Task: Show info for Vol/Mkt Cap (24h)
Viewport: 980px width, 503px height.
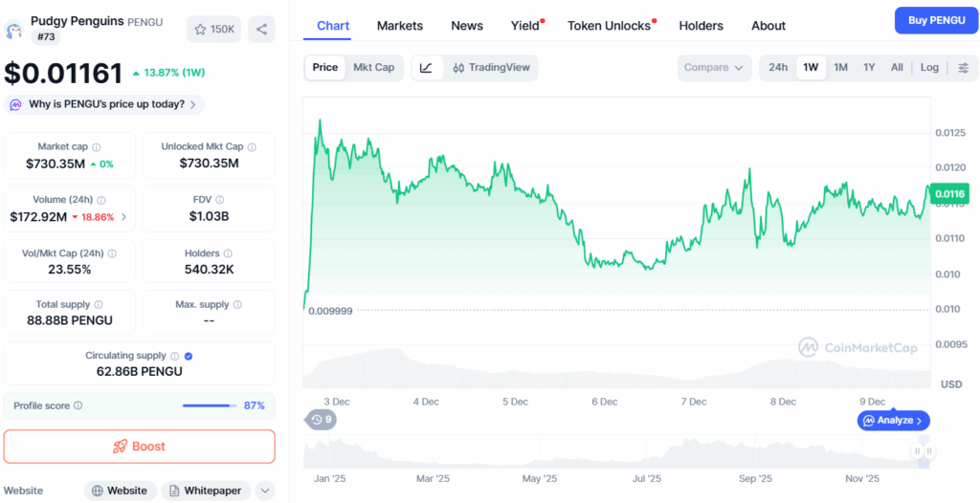Action: [x=112, y=253]
